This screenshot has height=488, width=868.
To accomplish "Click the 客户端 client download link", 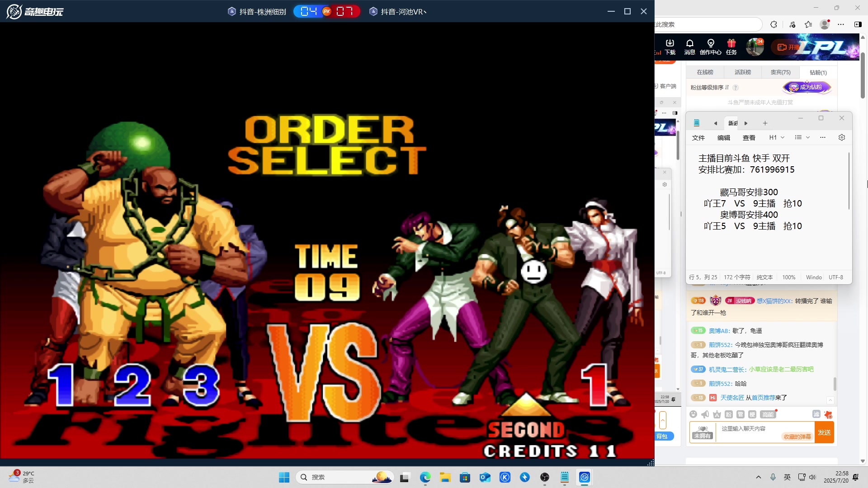I will (x=665, y=86).
